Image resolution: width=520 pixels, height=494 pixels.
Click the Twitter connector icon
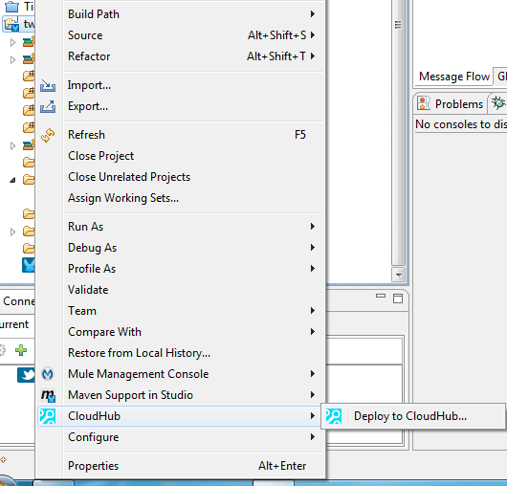[26, 375]
